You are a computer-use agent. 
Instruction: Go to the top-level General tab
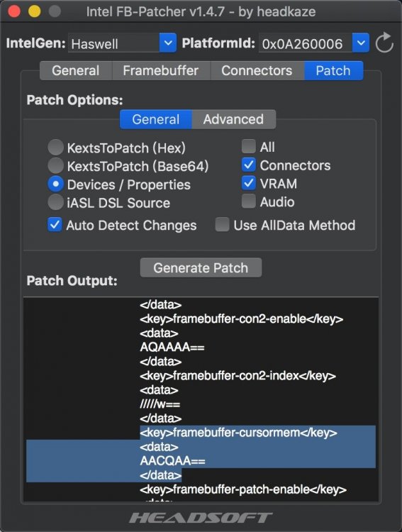pyautogui.click(x=76, y=70)
